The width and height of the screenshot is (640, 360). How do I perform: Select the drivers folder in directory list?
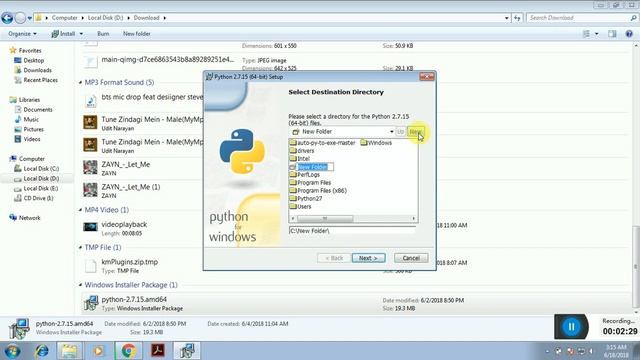click(302, 151)
